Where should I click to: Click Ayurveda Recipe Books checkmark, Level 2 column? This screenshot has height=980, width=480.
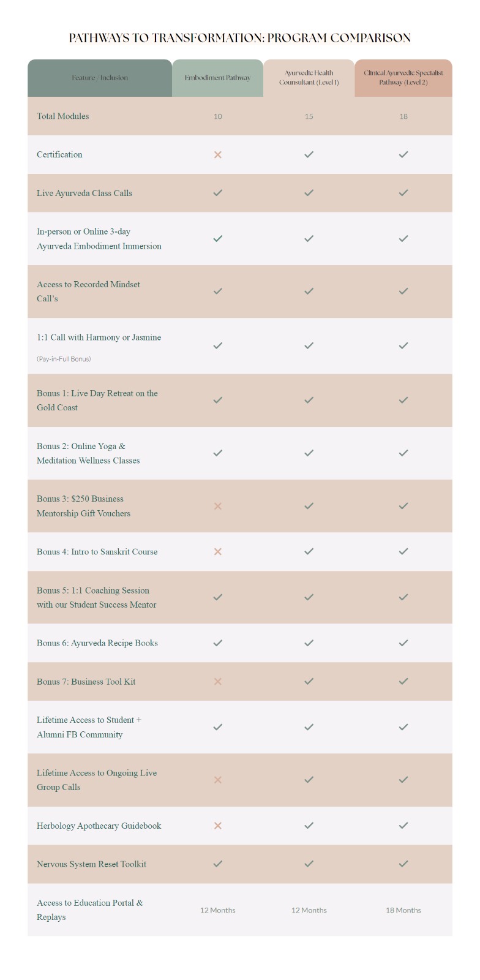click(403, 643)
